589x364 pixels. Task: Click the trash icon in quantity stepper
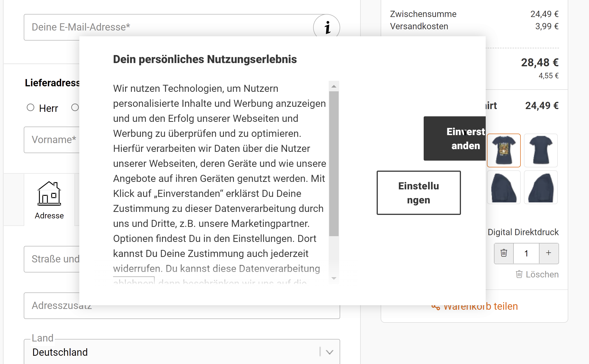[504, 253]
